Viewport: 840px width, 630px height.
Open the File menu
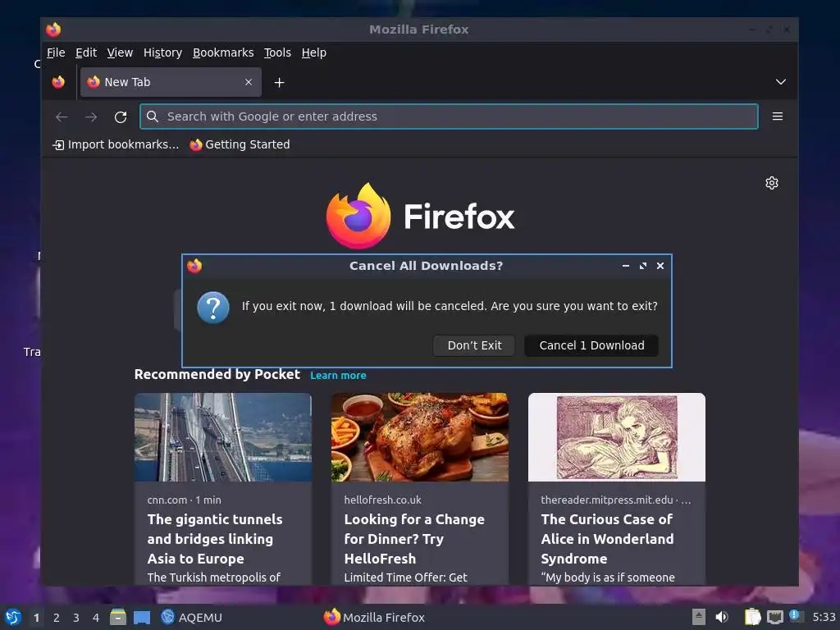[56, 52]
